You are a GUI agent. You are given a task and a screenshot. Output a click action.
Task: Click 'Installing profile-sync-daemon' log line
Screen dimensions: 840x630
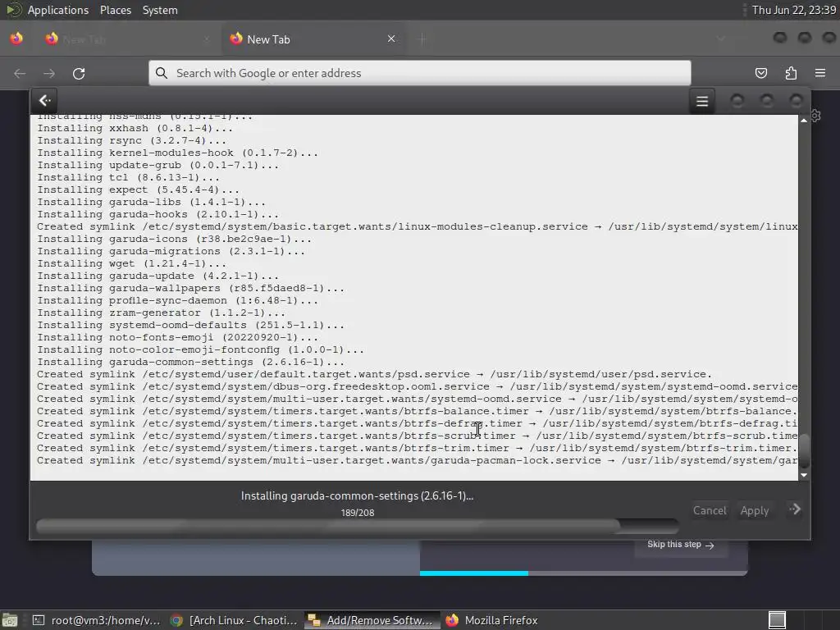[177, 300]
